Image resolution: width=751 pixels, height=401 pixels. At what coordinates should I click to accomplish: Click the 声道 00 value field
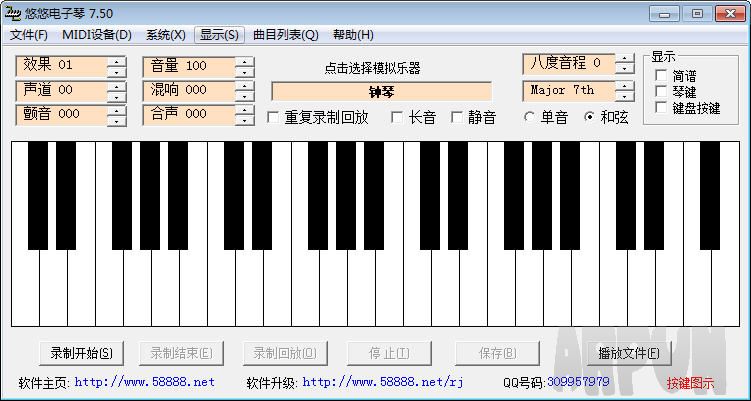[x=62, y=91]
